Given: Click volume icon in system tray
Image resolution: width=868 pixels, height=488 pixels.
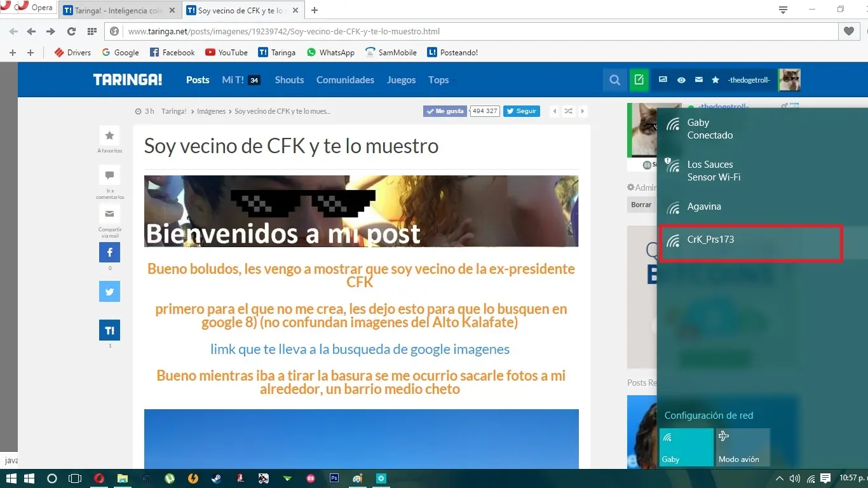Looking at the screenshot, I should [794, 478].
